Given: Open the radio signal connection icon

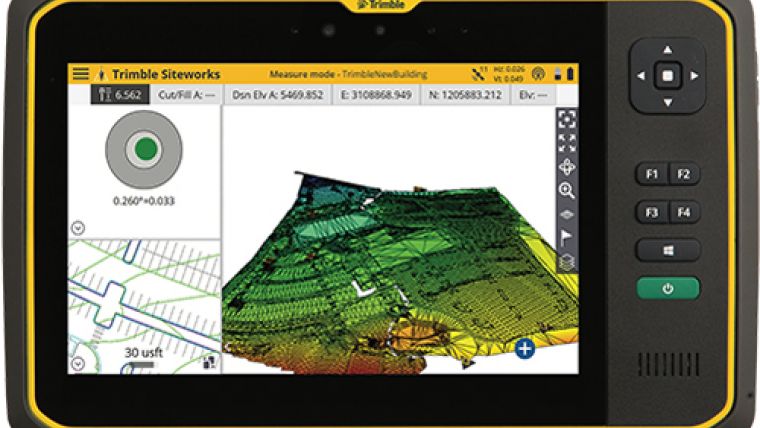Looking at the screenshot, I should coord(538,74).
